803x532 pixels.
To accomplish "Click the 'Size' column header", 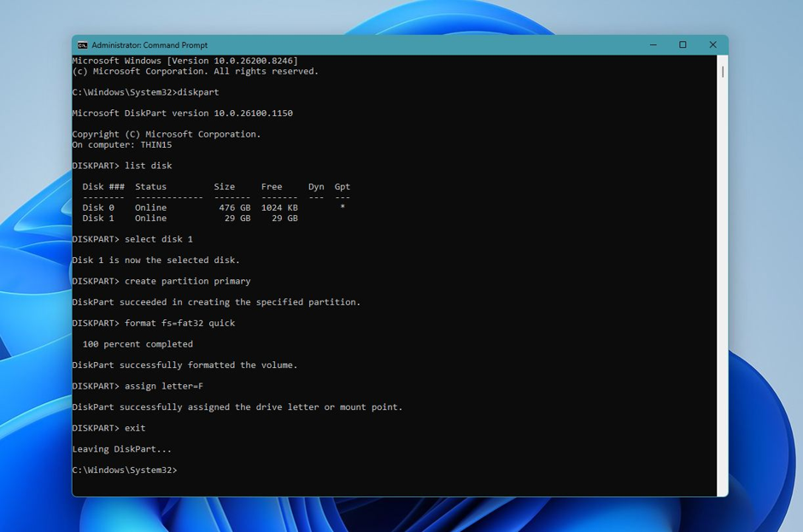I will [225, 187].
